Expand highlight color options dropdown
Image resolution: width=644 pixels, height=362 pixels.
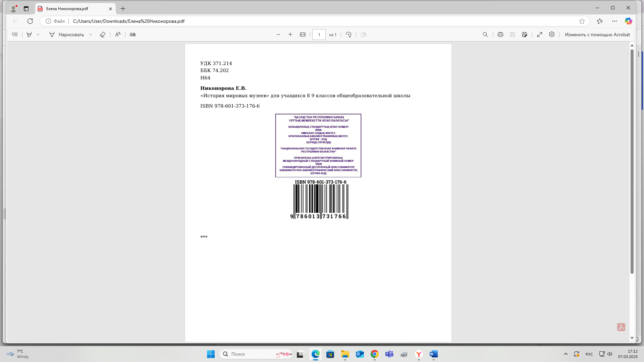pyautogui.click(x=38, y=35)
